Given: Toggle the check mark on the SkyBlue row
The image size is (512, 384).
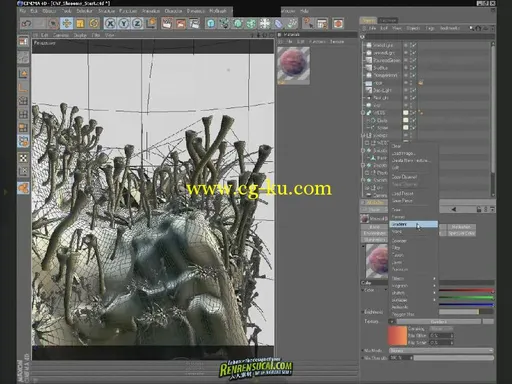Looking at the screenshot, I should 413,68.
